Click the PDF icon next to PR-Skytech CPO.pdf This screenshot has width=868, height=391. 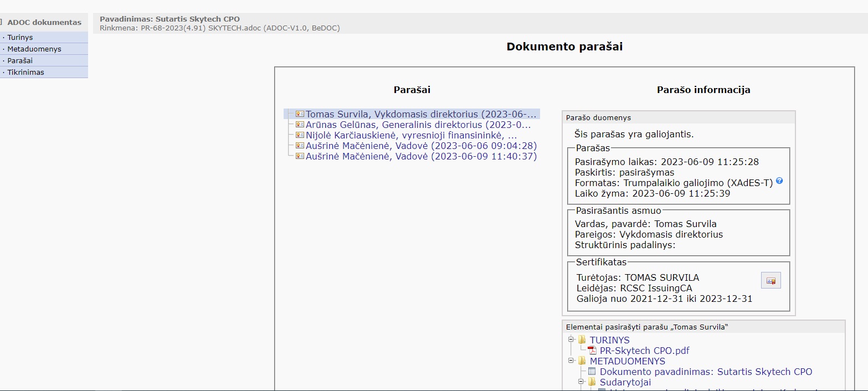tap(592, 351)
